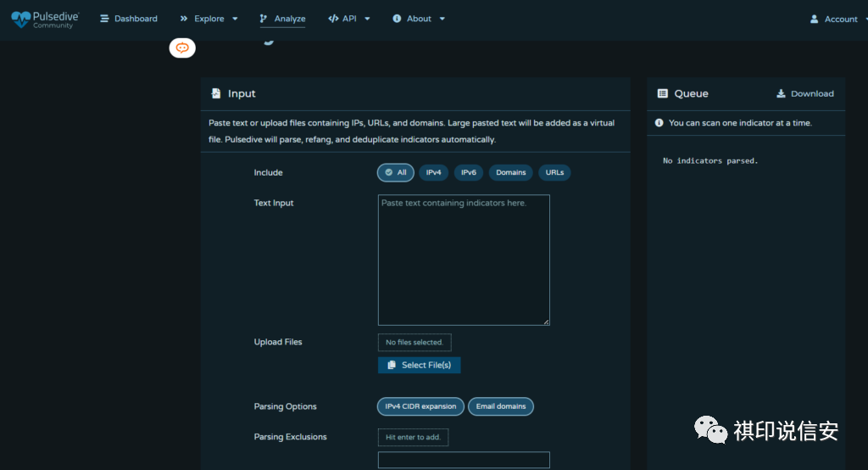Open the API dropdown menu
The image size is (868, 470).
tap(349, 19)
